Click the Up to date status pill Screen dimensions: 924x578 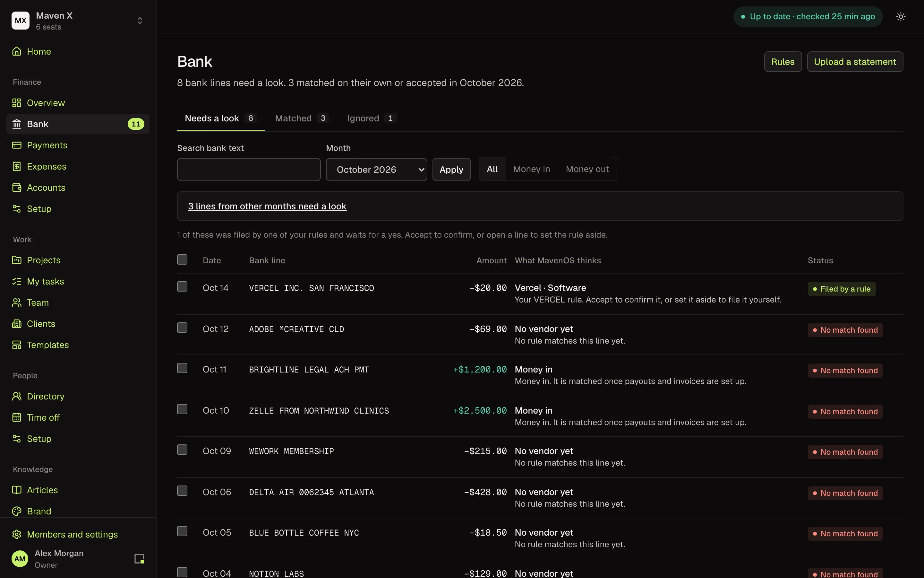[808, 16]
